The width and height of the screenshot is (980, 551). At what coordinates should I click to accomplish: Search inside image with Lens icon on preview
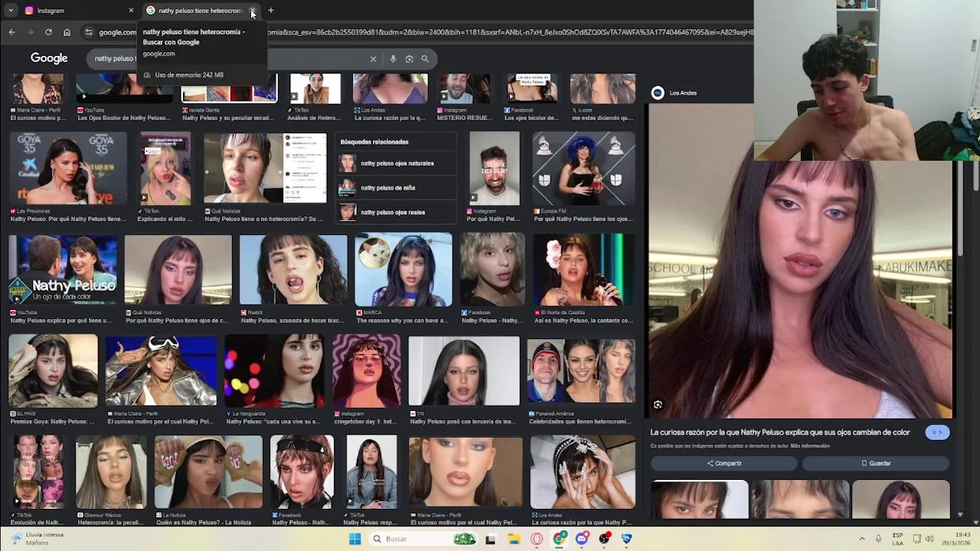click(x=658, y=405)
